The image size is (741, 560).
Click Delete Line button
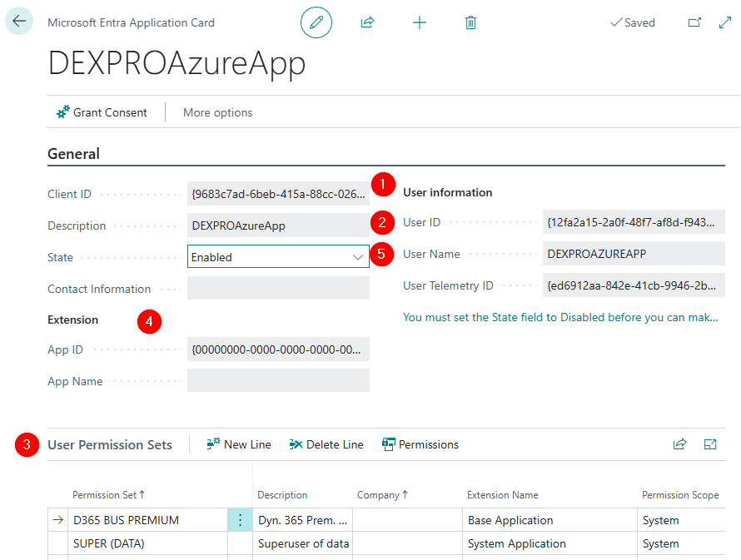point(326,444)
